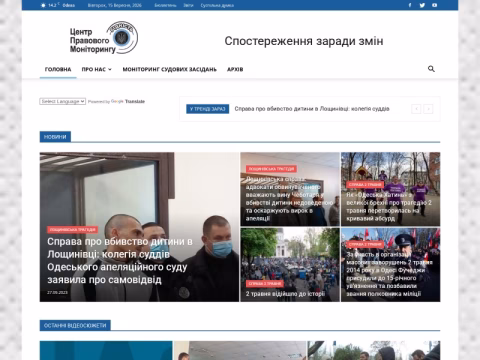Screen dimensions: 480x360
Task: Open the Бюлетень link in top bar
Action: (165, 5)
